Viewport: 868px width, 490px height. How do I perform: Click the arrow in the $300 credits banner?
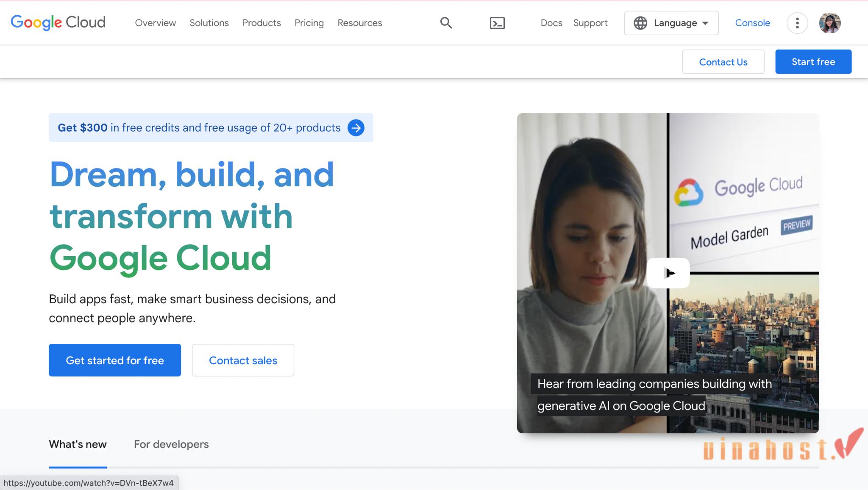(356, 127)
